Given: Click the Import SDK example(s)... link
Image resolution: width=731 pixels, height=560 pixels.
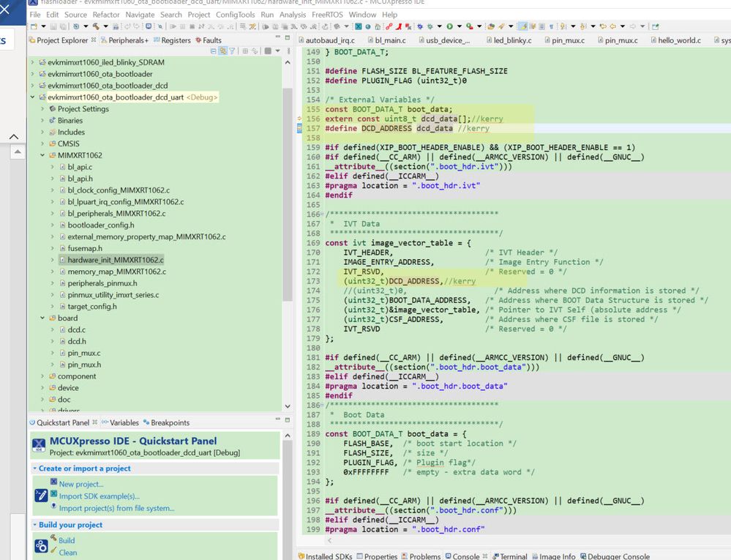Looking at the screenshot, I should click(x=99, y=496).
